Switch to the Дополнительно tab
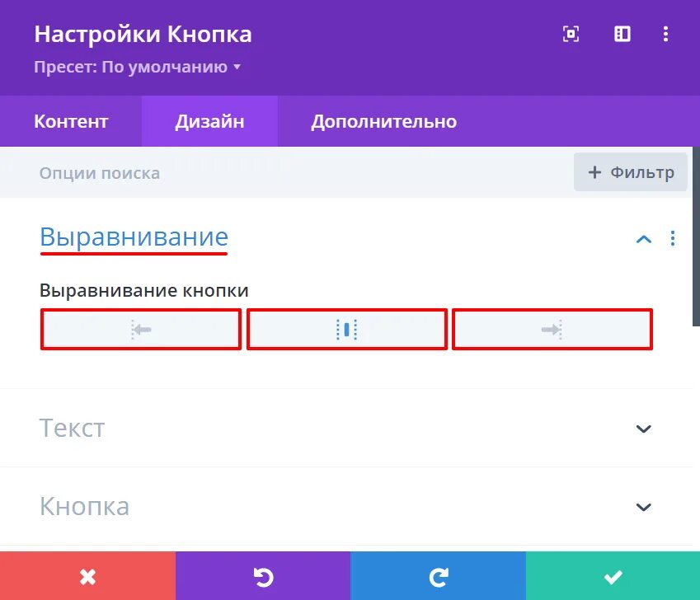Screen dimensions: 700x600 tap(384, 121)
